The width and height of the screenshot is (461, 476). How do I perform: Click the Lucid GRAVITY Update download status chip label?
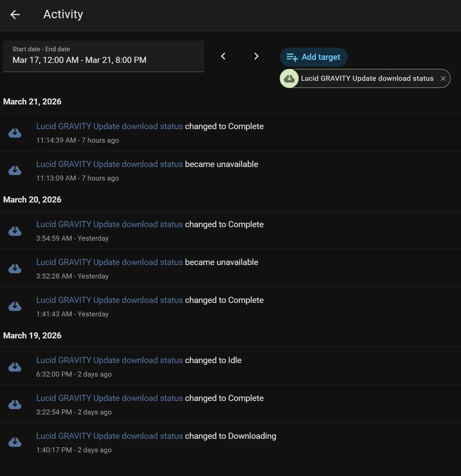[367, 78]
